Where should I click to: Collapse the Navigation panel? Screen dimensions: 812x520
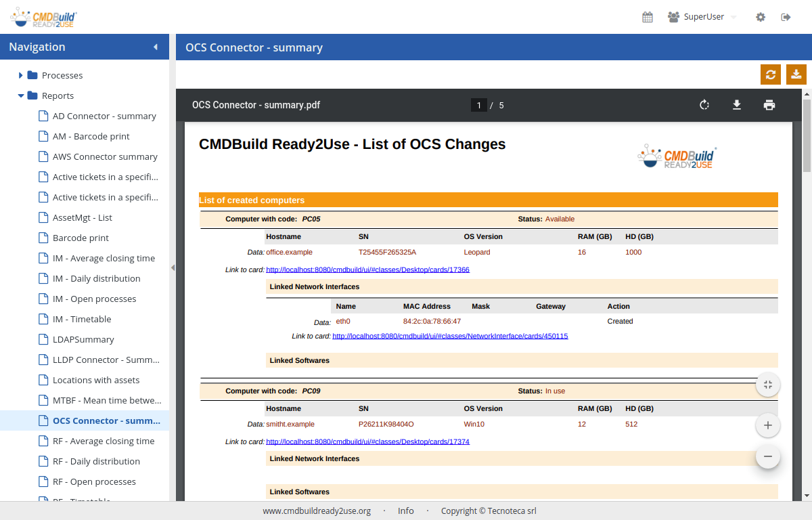[x=156, y=47]
